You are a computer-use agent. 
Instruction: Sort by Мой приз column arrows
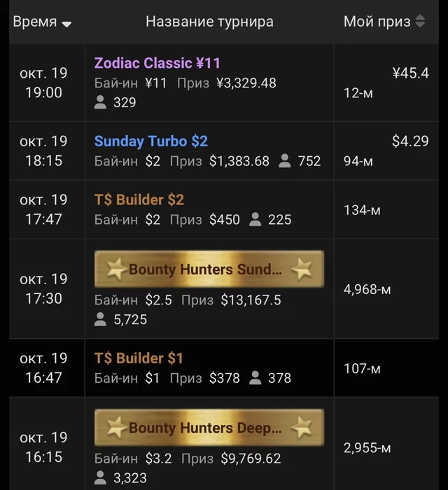[420, 22]
